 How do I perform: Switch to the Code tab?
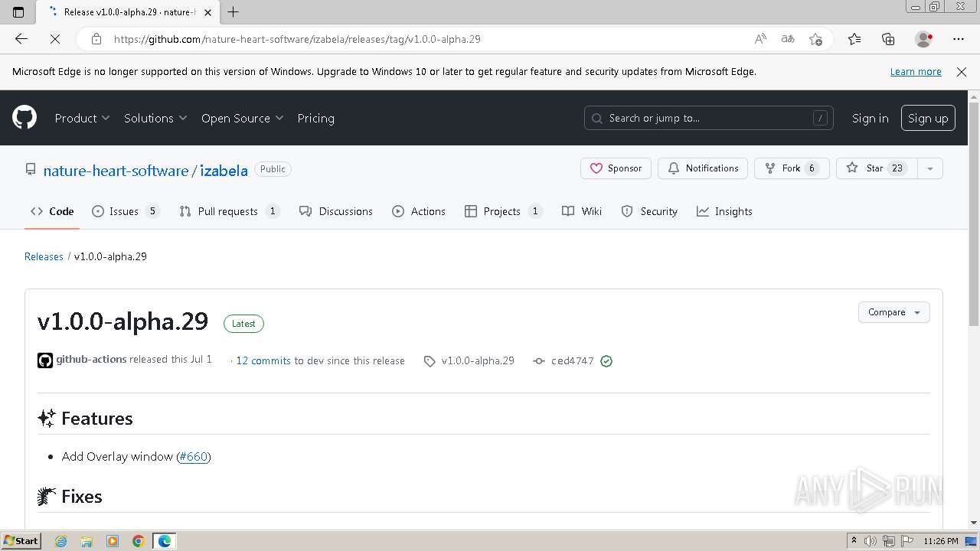point(52,211)
